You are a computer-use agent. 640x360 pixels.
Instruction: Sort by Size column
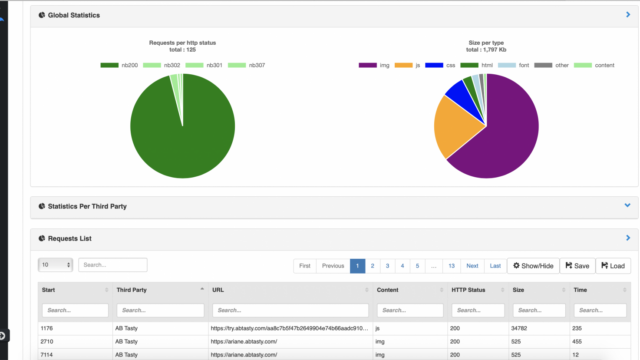539,290
